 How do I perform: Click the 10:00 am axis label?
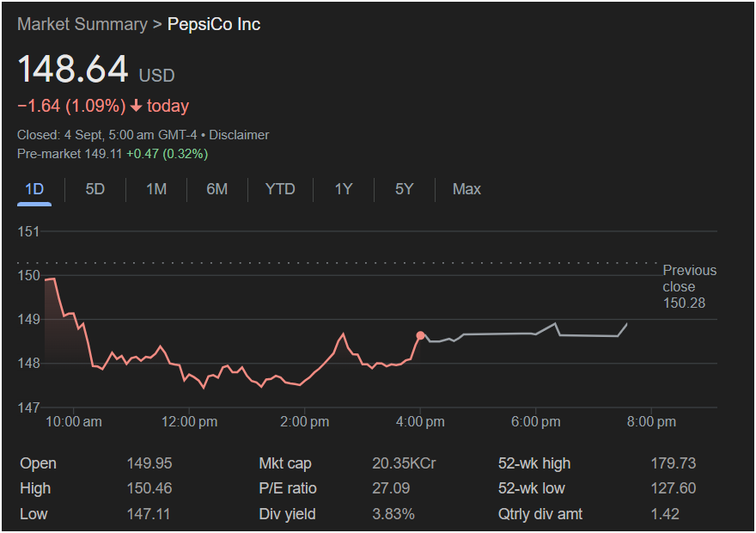pyautogui.click(x=73, y=422)
